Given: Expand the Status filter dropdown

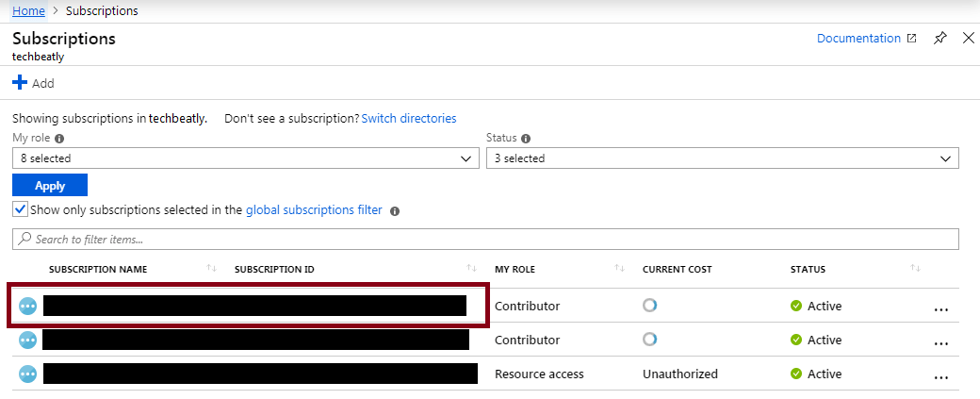Looking at the screenshot, I should click(722, 158).
